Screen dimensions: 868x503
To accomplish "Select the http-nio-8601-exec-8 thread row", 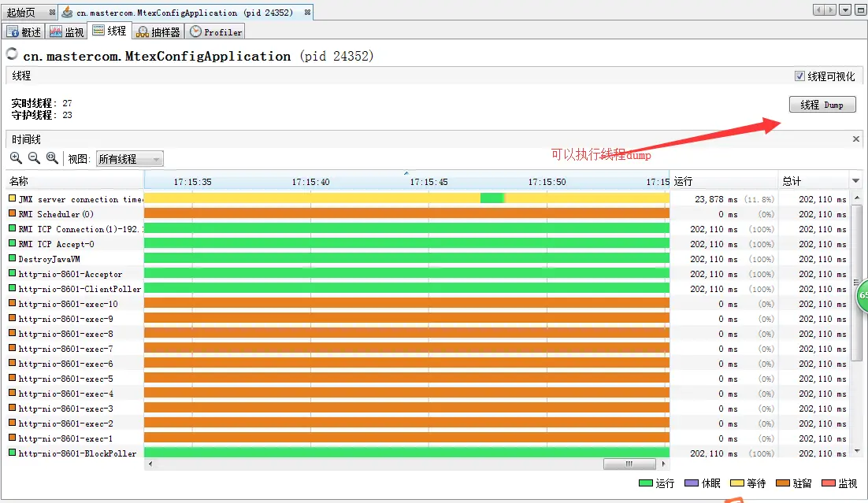I will pos(428,333).
